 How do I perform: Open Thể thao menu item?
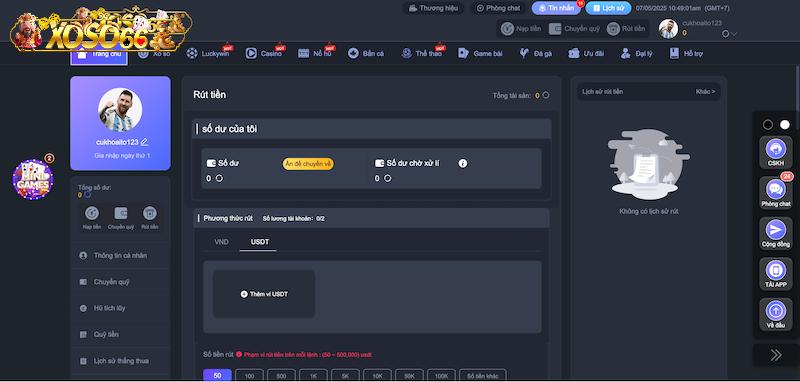(422, 54)
